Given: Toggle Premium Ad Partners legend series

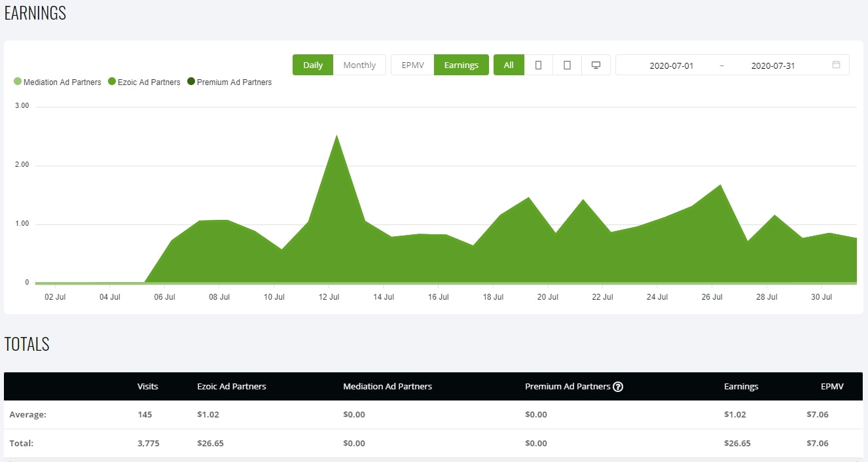Looking at the screenshot, I should pyautogui.click(x=229, y=82).
